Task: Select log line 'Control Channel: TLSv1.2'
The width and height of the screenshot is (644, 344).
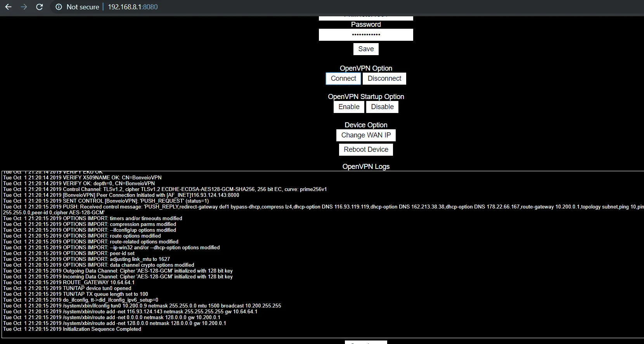Action: click(x=165, y=189)
